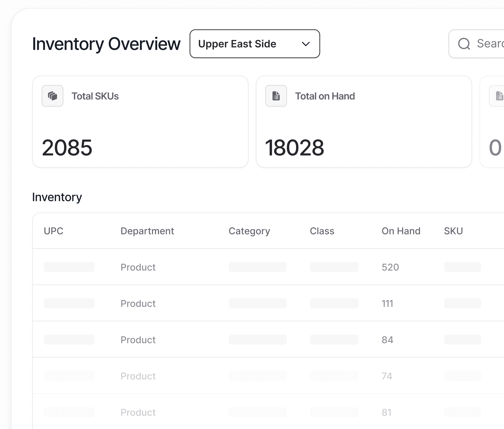Open the Upper East Side location dropdown
The width and height of the screenshot is (504, 429).
(255, 44)
